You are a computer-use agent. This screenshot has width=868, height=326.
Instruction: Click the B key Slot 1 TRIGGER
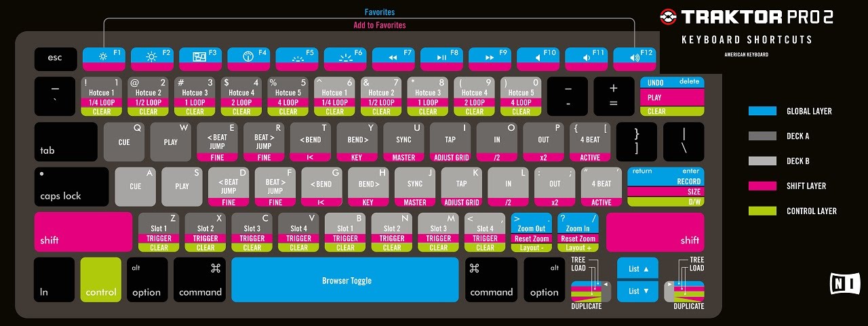click(345, 232)
